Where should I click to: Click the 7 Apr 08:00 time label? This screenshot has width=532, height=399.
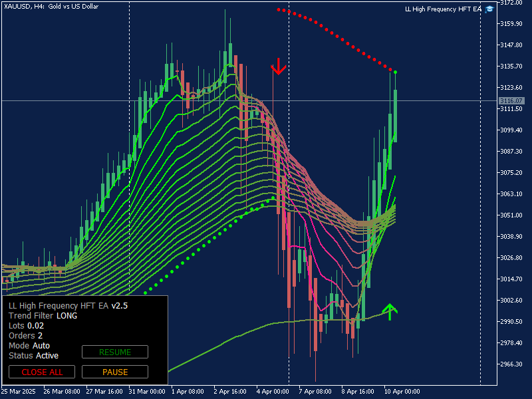coord(315,392)
